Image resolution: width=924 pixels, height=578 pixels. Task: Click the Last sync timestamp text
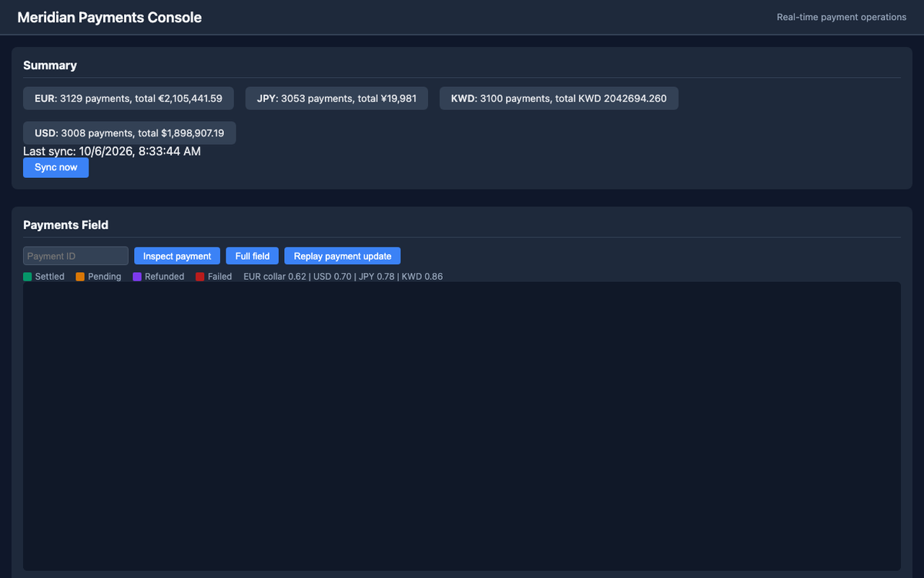click(x=112, y=151)
